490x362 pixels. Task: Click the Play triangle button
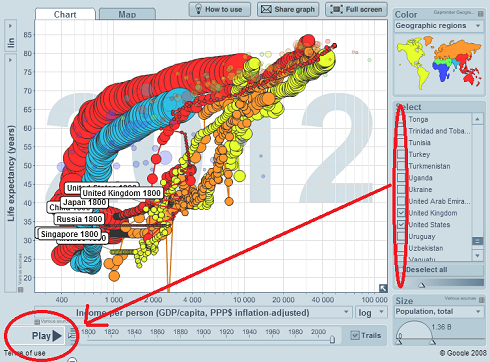click(57, 336)
